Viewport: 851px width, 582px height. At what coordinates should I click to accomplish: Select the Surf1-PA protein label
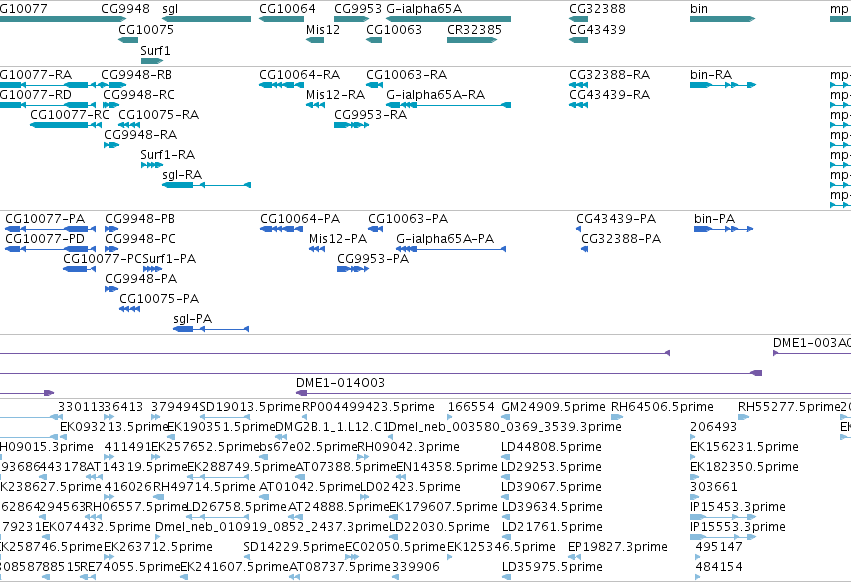[169, 259]
